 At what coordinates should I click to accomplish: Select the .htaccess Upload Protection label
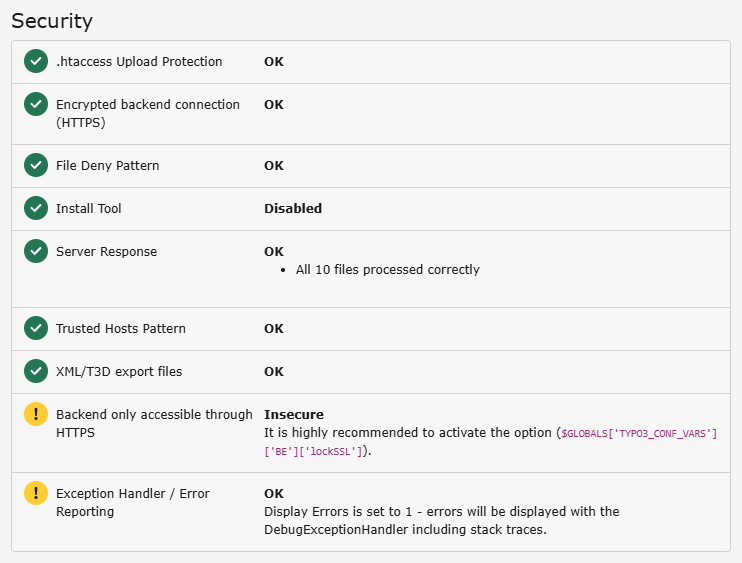click(x=139, y=62)
